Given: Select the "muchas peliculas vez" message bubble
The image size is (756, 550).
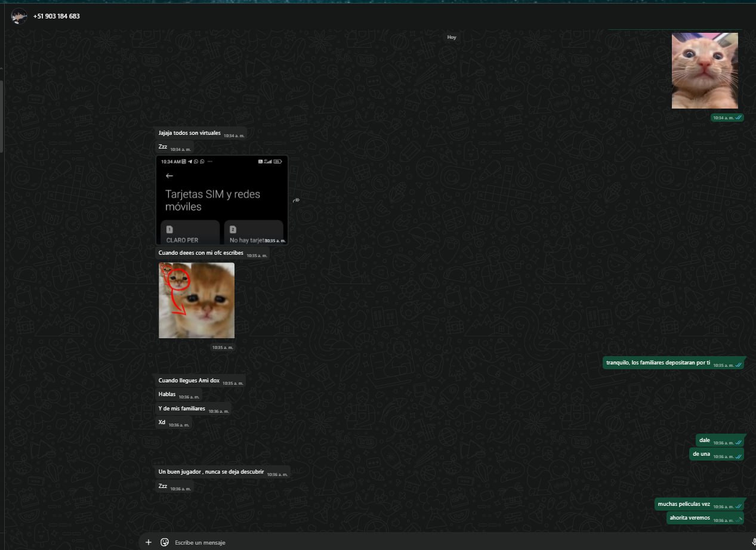Looking at the screenshot, I should pos(684,504).
